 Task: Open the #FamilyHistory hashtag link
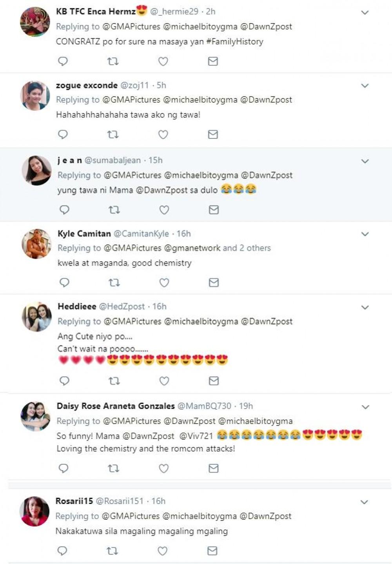tap(235, 42)
